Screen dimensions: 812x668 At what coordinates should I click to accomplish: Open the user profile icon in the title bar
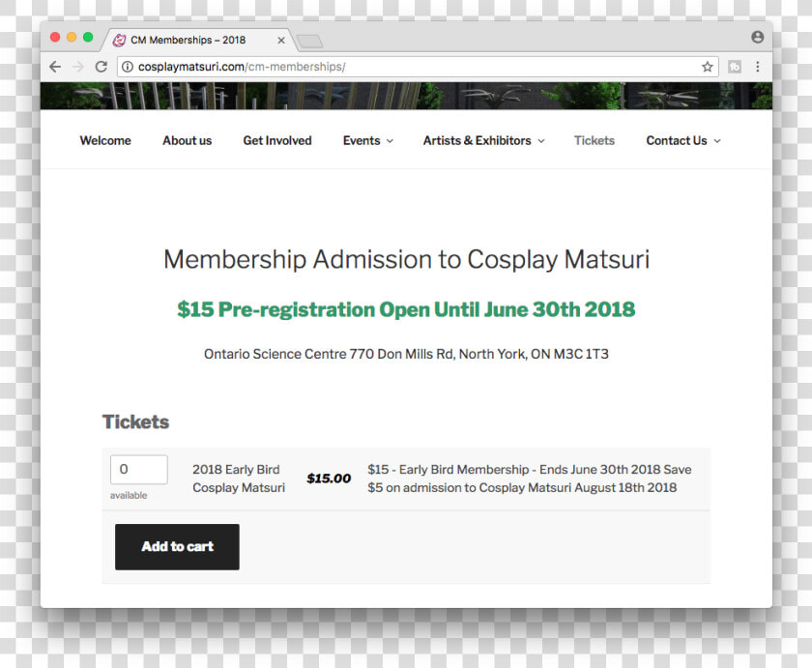758,37
